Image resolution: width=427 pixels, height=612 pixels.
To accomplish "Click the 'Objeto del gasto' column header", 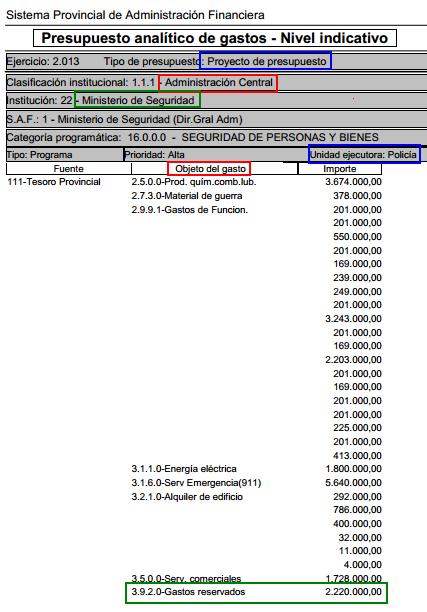I will click(210, 169).
